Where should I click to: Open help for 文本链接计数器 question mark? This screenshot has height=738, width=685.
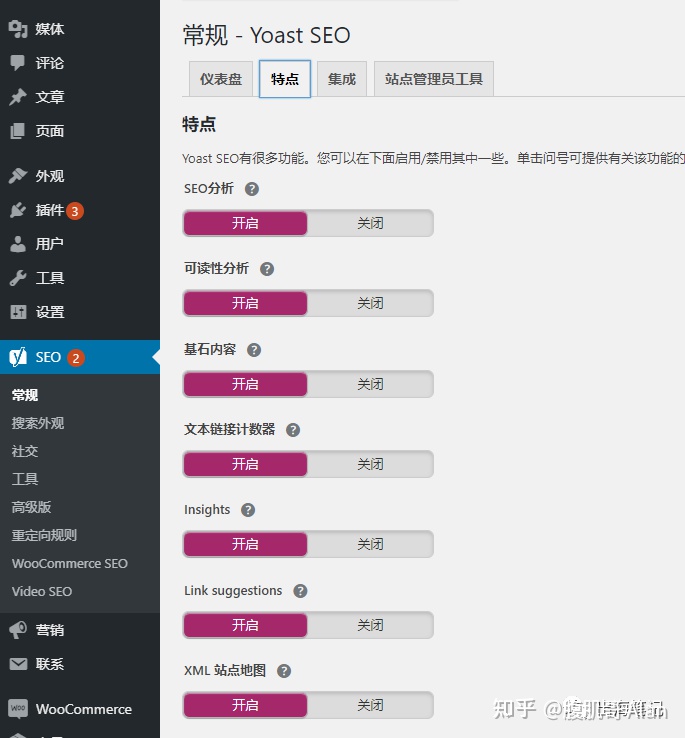pyautogui.click(x=293, y=430)
